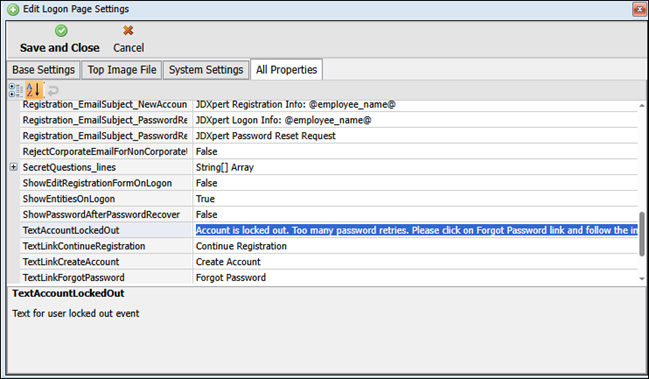Click the greyed-out undo arrow toolbar icon
The image size is (649, 379).
point(53,90)
